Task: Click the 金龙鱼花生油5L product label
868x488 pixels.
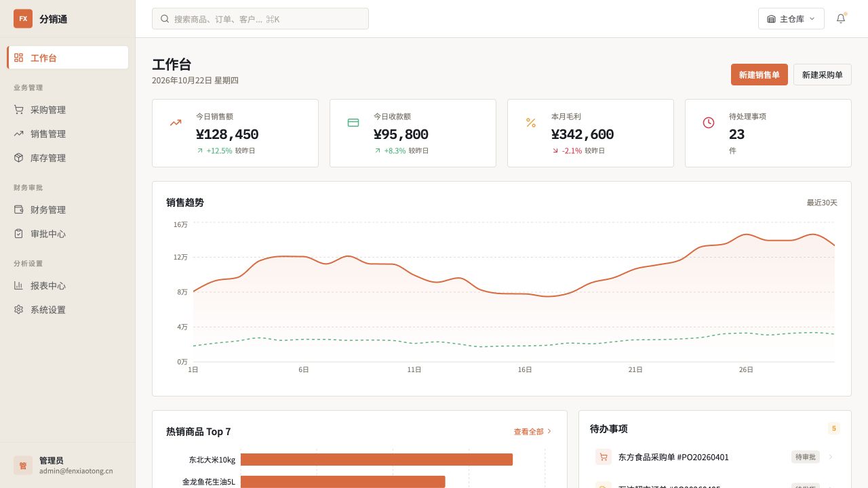Action: pyautogui.click(x=209, y=482)
